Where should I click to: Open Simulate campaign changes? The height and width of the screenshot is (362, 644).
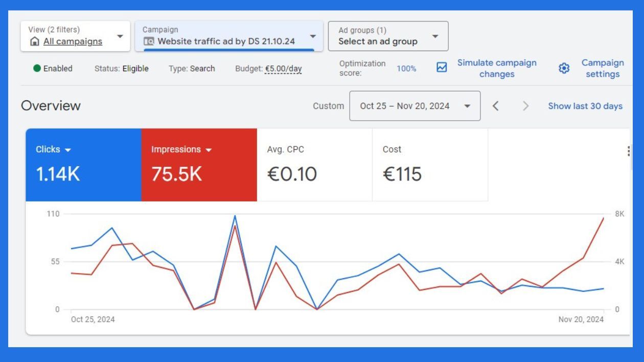pyautogui.click(x=497, y=69)
